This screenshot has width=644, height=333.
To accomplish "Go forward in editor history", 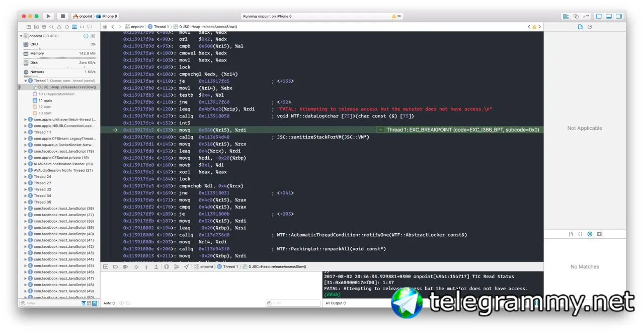I will coord(120,27).
